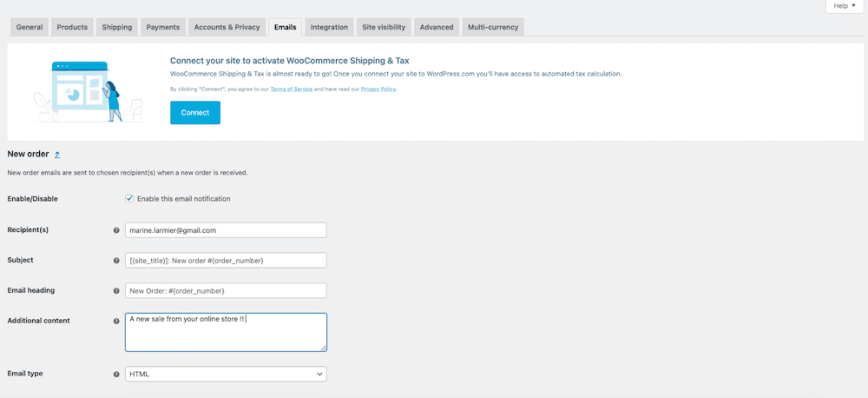Toggle Enable this email notification checkbox
868x398 pixels.
click(x=129, y=198)
